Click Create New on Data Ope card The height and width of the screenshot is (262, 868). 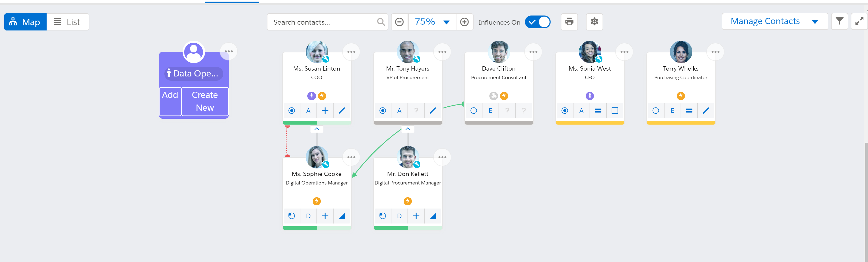(205, 101)
